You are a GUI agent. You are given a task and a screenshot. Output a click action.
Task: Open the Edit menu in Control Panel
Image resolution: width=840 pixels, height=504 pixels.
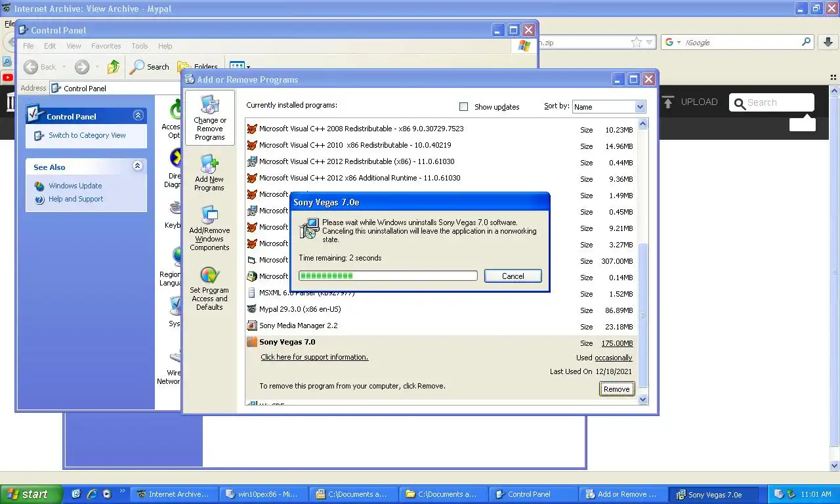coord(50,46)
